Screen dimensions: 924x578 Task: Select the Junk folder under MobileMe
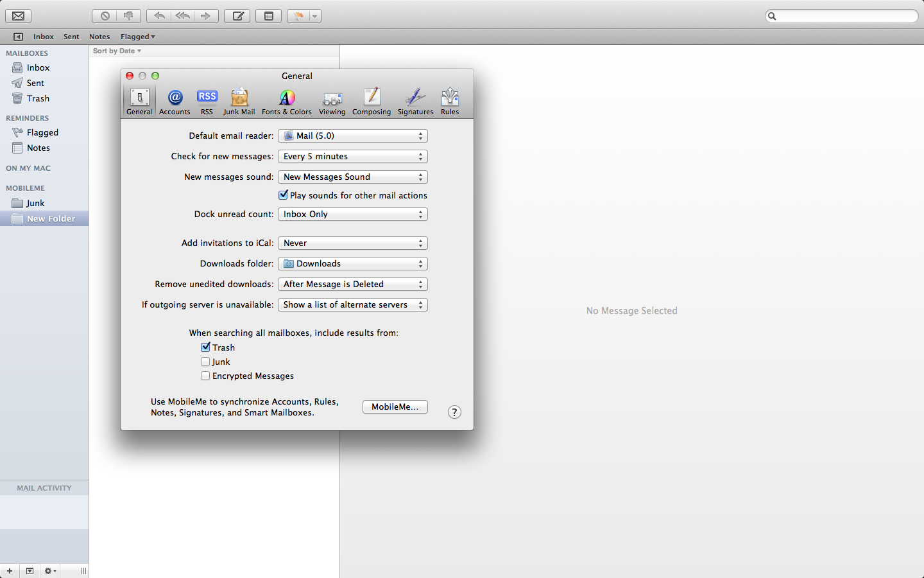(x=44, y=203)
